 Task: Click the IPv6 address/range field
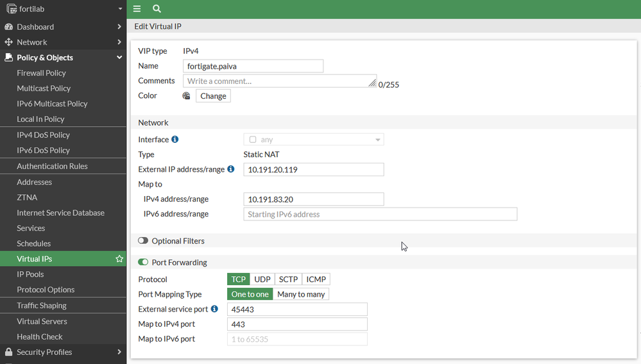380,214
